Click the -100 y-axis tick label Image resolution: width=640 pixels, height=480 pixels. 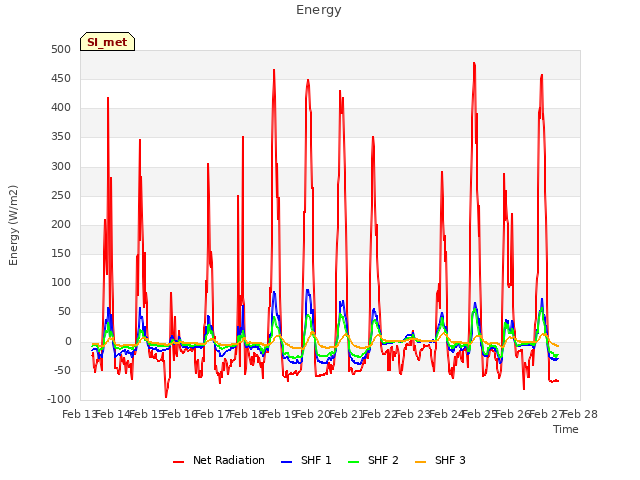[x=59, y=399]
